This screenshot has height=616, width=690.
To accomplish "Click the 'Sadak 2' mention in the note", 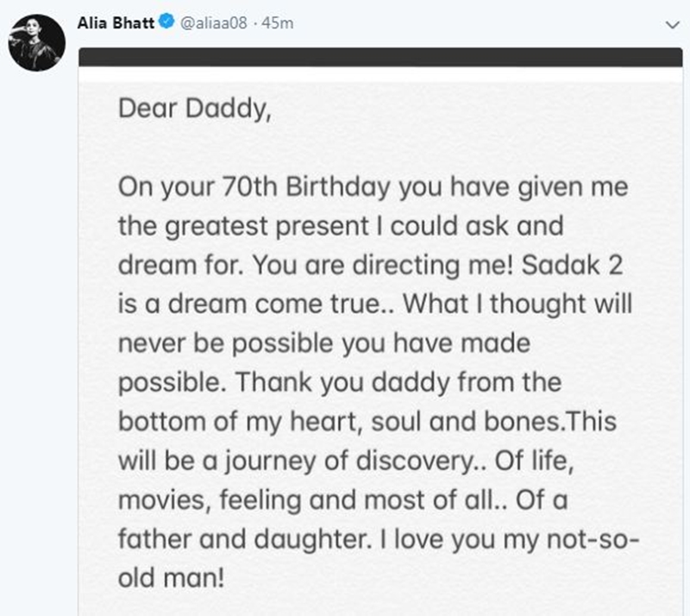I will click(572, 265).
